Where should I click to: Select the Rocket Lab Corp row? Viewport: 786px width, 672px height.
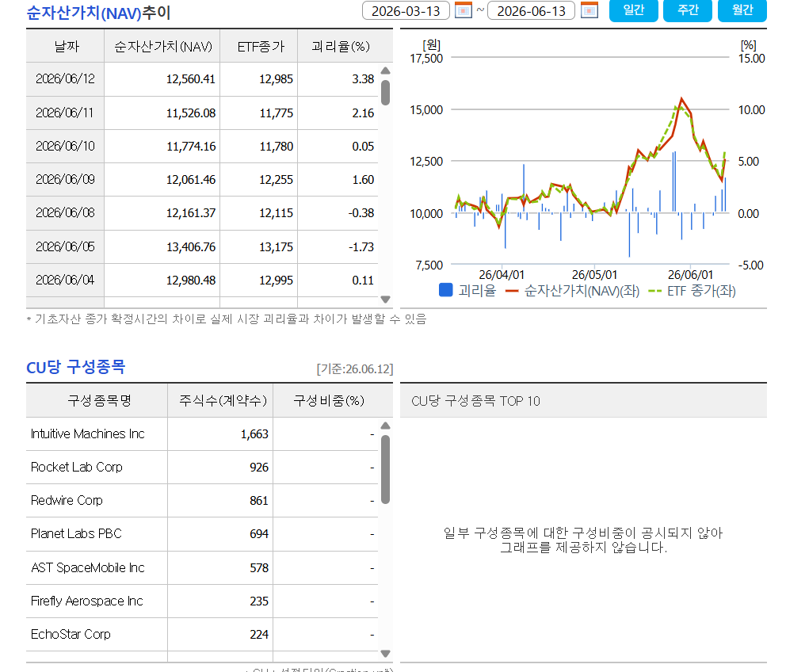pyautogui.click(x=202, y=467)
